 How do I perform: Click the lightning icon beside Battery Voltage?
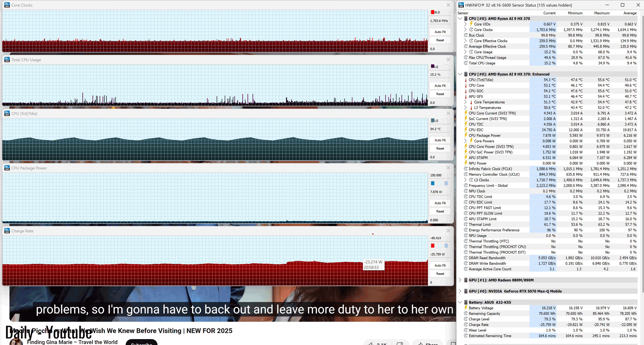click(466, 308)
